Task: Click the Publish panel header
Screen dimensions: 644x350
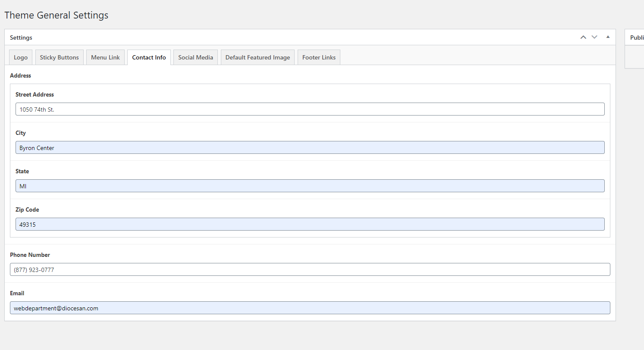Action: [x=636, y=37]
